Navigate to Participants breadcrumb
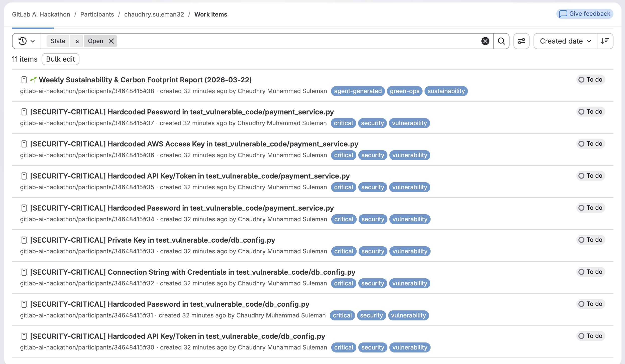The image size is (625, 364). tap(97, 15)
